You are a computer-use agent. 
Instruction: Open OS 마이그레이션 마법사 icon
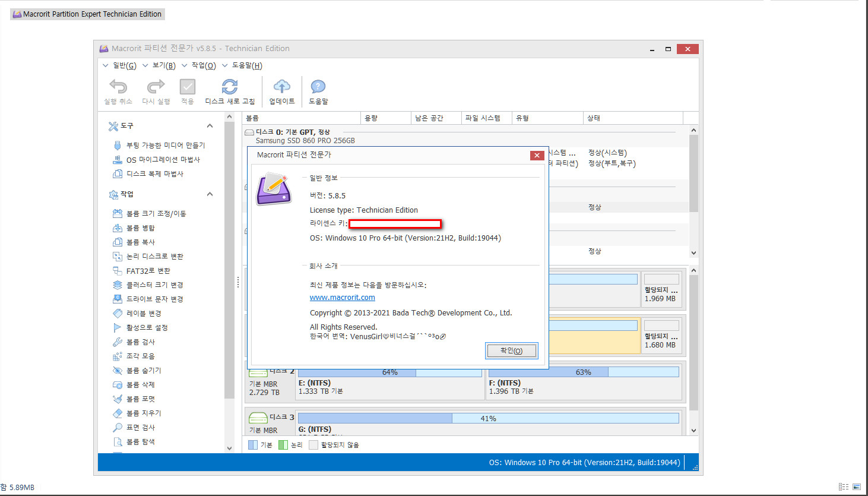click(118, 159)
